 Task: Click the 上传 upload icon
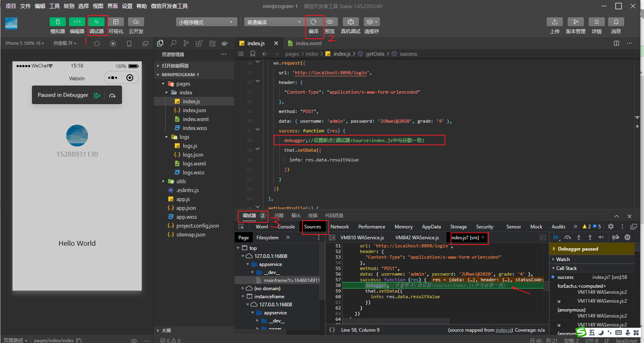(555, 22)
